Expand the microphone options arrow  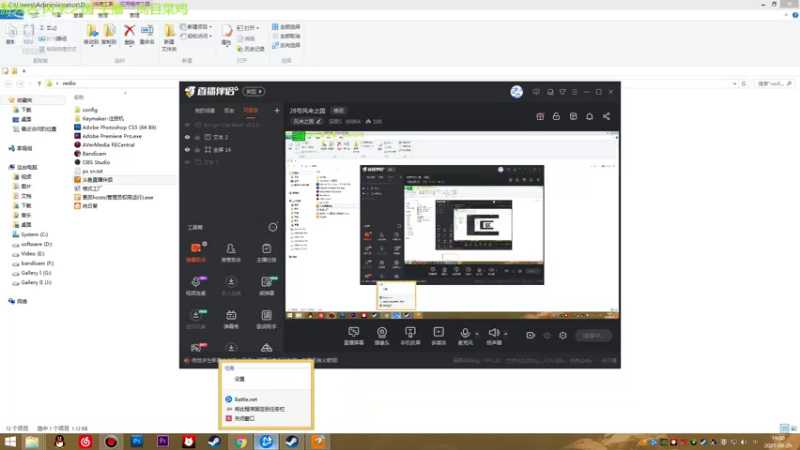(477, 334)
